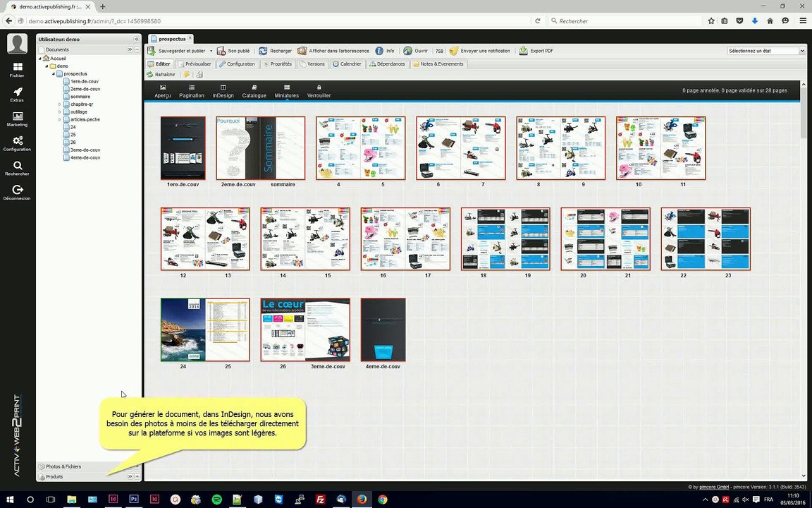Switch to the Dépendances tab
The width and height of the screenshot is (812, 508).
[x=388, y=64]
